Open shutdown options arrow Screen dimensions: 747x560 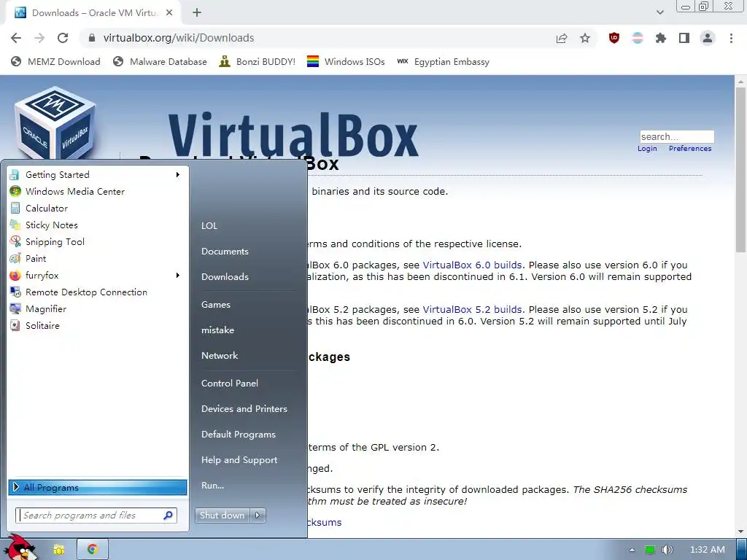pyautogui.click(x=258, y=516)
